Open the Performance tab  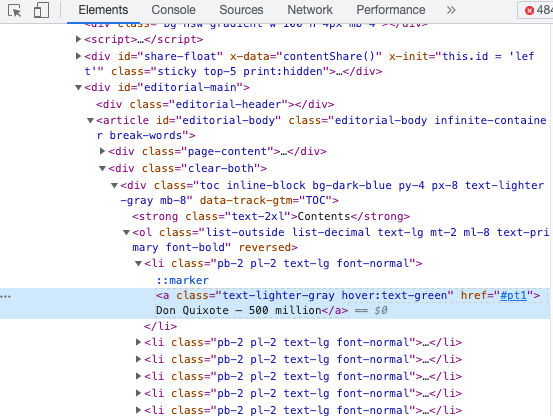(390, 10)
